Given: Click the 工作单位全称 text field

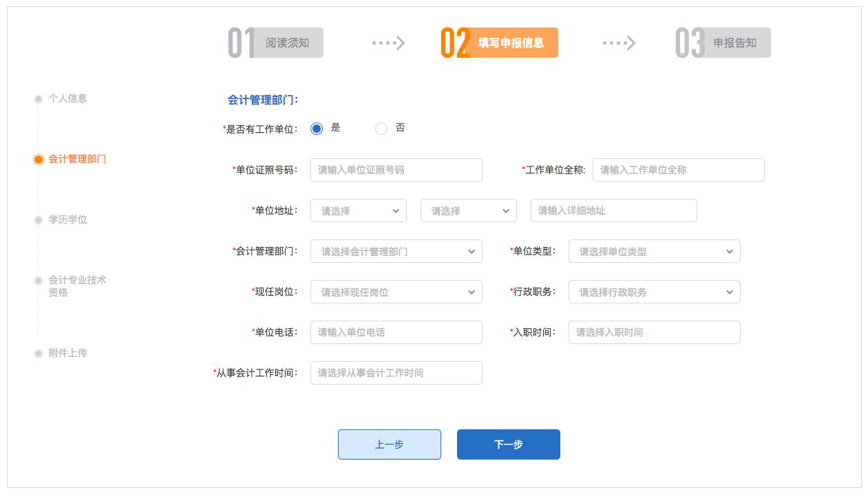Looking at the screenshot, I should click(x=678, y=170).
